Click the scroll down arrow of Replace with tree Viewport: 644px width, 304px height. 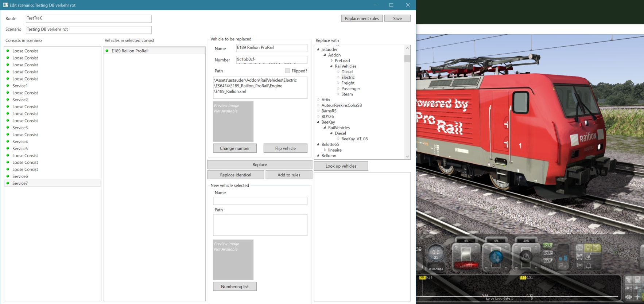point(407,156)
